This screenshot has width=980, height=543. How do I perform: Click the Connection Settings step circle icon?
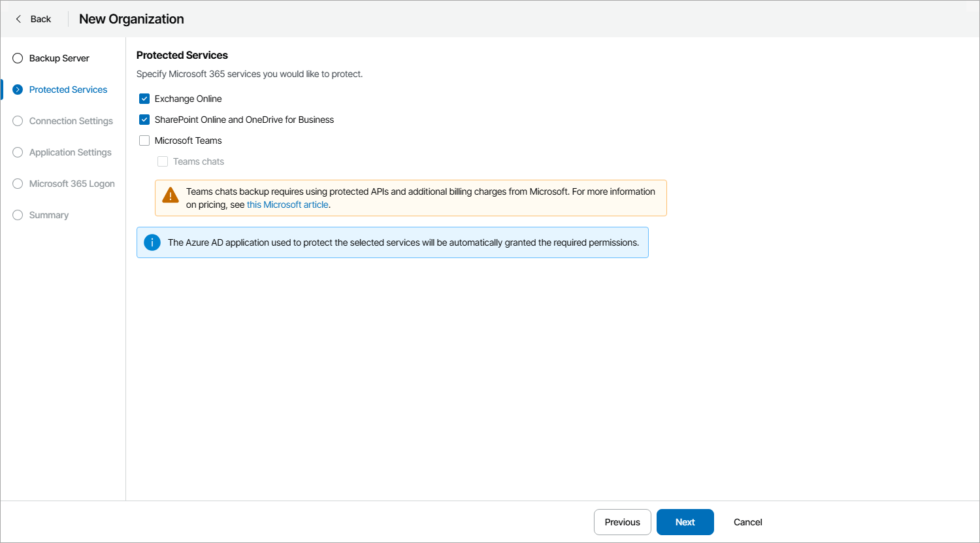pyautogui.click(x=17, y=121)
